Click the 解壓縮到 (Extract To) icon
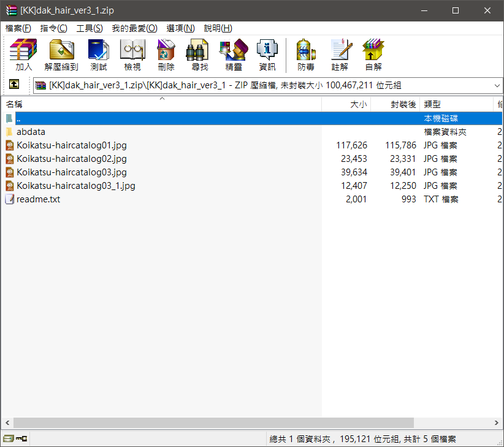 [x=61, y=55]
